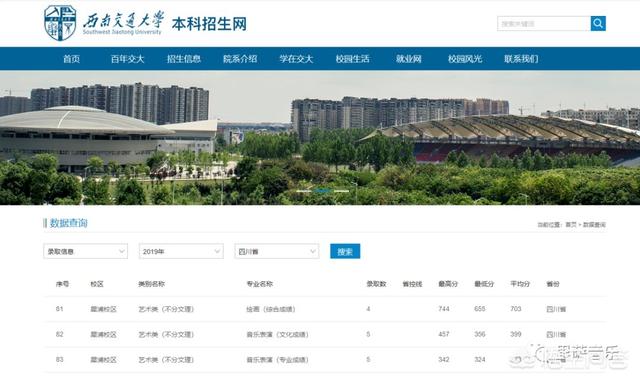Open the 院系介绍 navigation item
640x381 pixels.
240,59
